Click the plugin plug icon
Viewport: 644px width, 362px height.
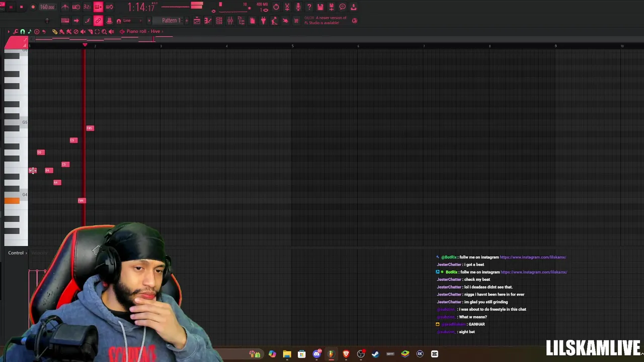point(263,21)
